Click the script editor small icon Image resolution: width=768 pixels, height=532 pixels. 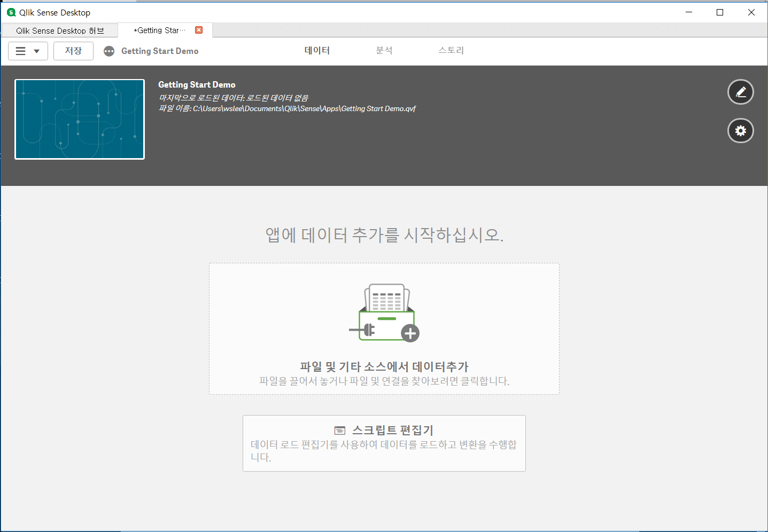pos(340,431)
